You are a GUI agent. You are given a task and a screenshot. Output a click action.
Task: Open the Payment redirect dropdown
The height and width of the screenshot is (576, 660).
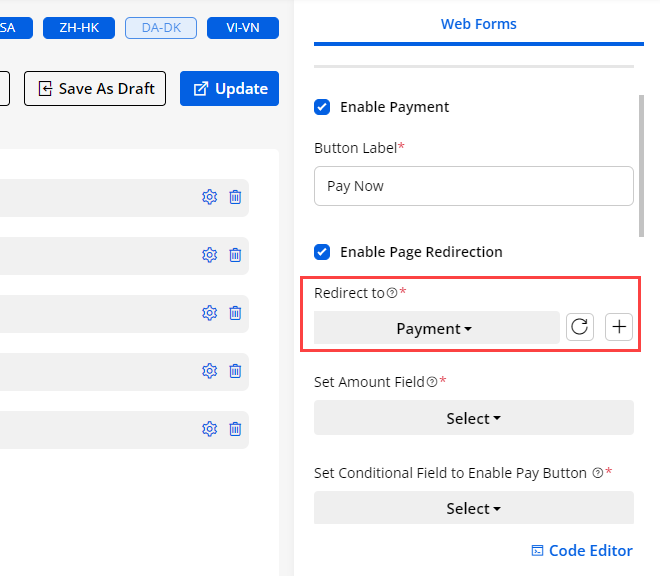(436, 328)
